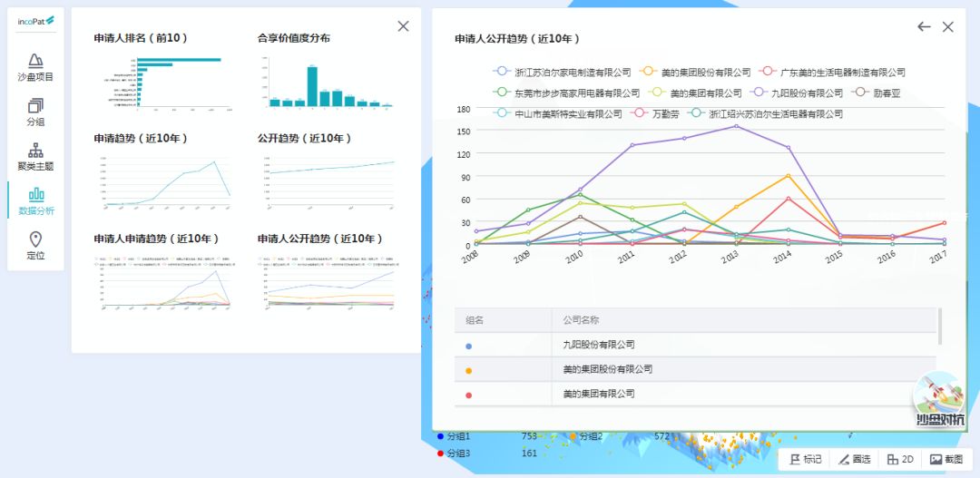Toggle legend 万勤劳 series
This screenshot has width=980, height=478.
(x=655, y=113)
